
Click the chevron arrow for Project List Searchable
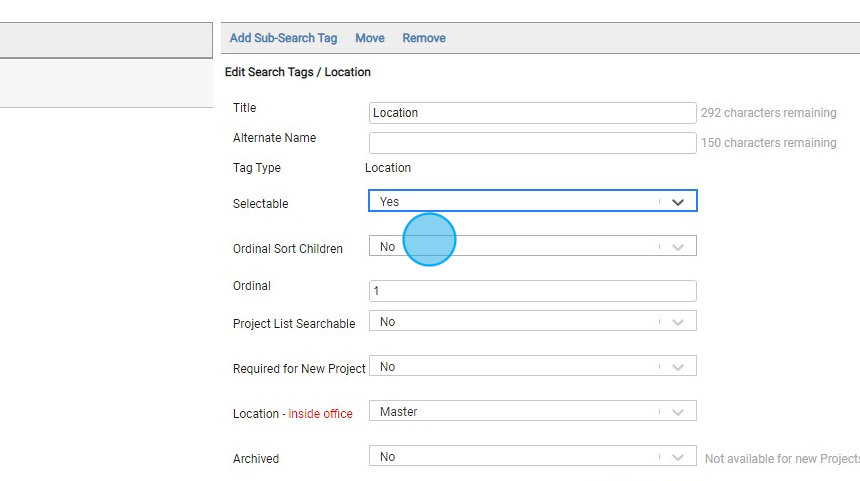pyautogui.click(x=678, y=322)
